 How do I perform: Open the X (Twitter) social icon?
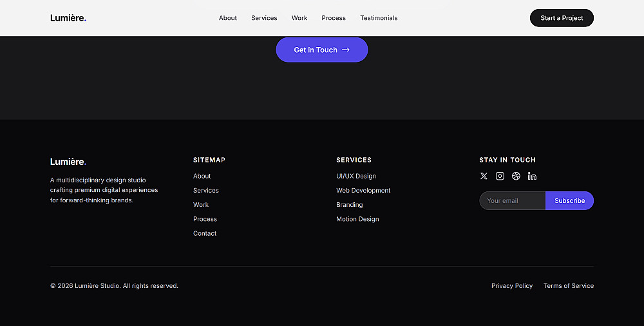[x=484, y=176]
